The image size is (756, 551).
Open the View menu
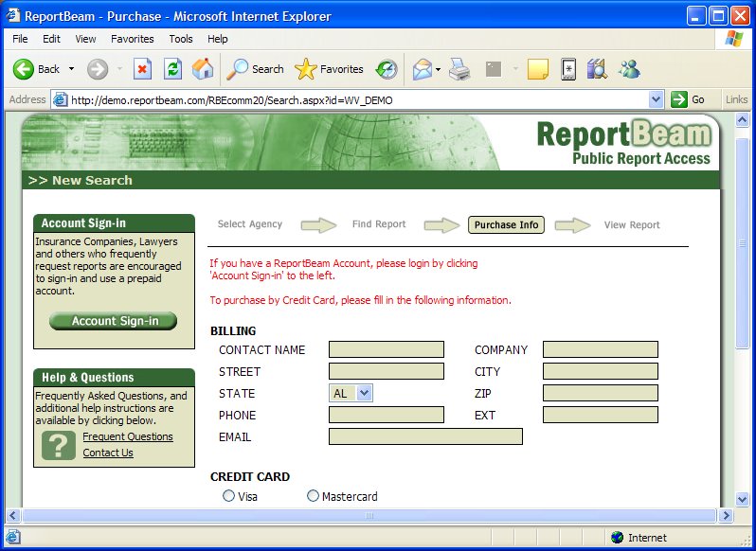(x=85, y=39)
